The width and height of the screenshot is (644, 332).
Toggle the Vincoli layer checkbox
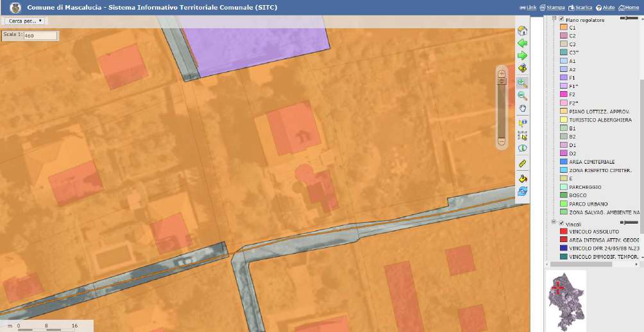point(561,223)
